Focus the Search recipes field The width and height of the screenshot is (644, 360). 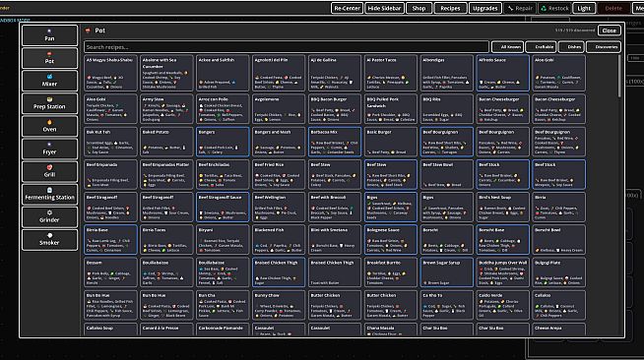287,47
